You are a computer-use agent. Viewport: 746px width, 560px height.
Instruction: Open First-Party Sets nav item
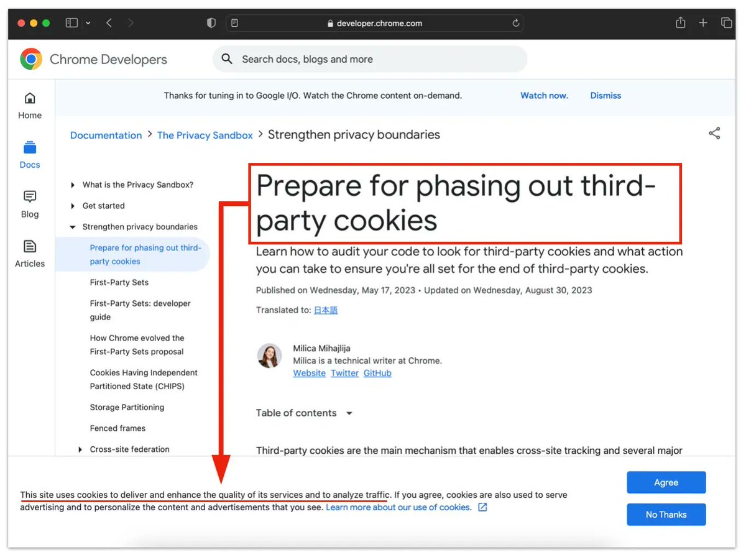tap(119, 282)
